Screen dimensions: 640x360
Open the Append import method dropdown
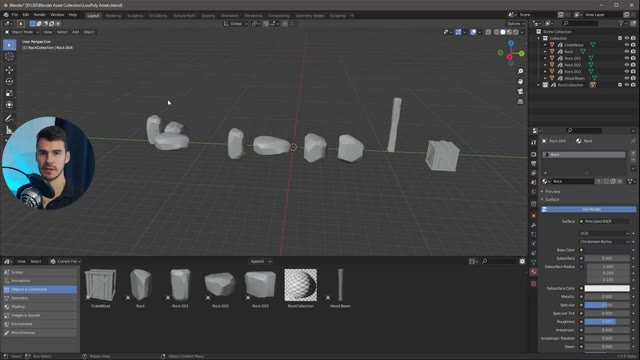click(260, 261)
